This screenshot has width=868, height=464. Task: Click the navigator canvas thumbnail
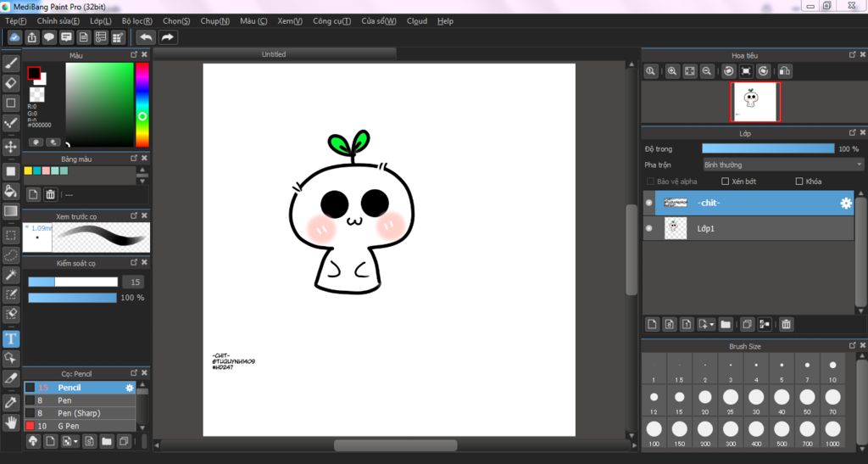(x=755, y=103)
